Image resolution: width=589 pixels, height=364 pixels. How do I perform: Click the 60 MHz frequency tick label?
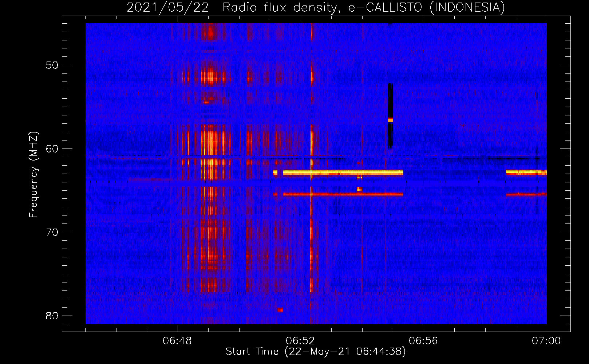[x=52, y=149]
